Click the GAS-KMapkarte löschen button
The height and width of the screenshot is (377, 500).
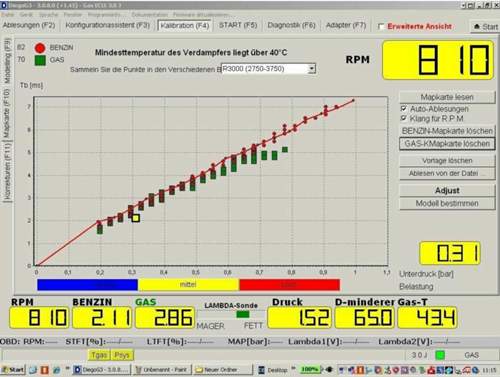click(447, 144)
